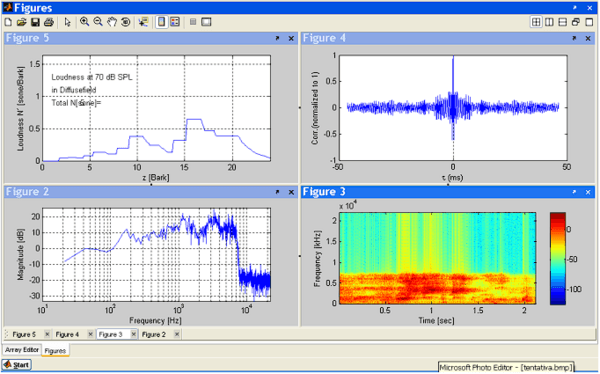The width and height of the screenshot is (600, 374).
Task: Click the Hide Plot Tools icon
Action: 193,22
